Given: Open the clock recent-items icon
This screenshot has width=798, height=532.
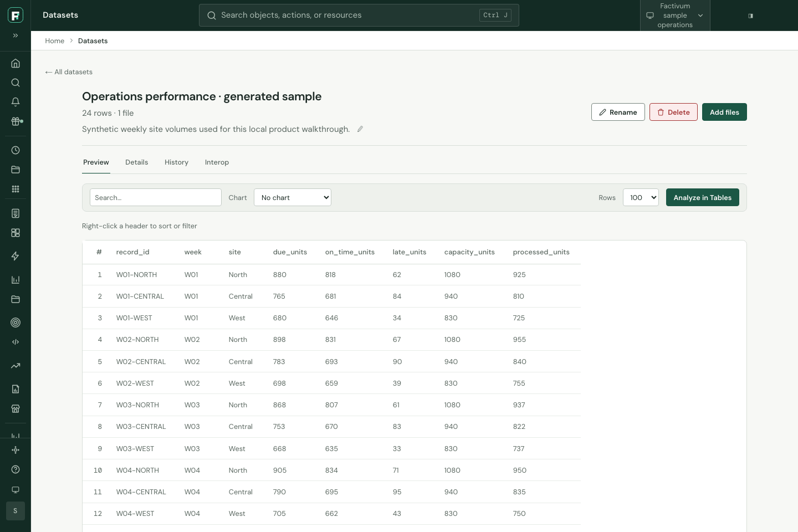Looking at the screenshot, I should pos(16,150).
